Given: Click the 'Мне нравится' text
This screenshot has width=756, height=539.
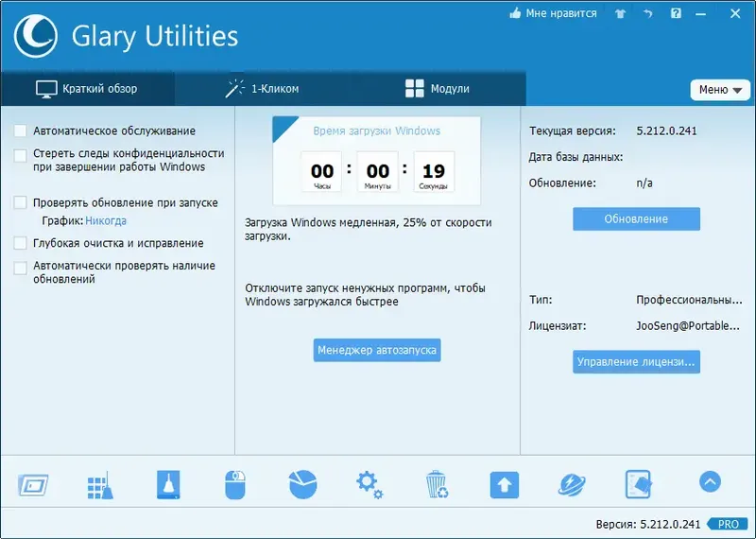Looking at the screenshot, I should click(561, 13).
